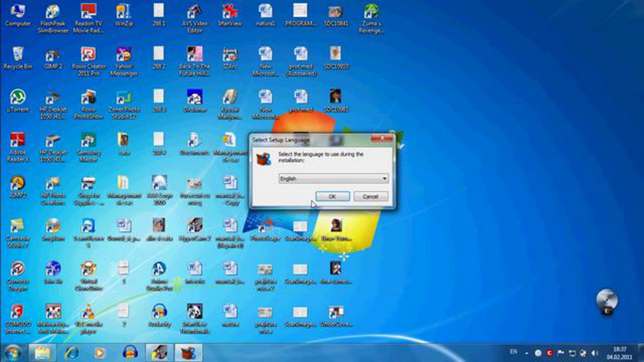Select the GIMP 2 desktop shortcut
The height and width of the screenshot is (362, 644).
pyautogui.click(x=53, y=55)
